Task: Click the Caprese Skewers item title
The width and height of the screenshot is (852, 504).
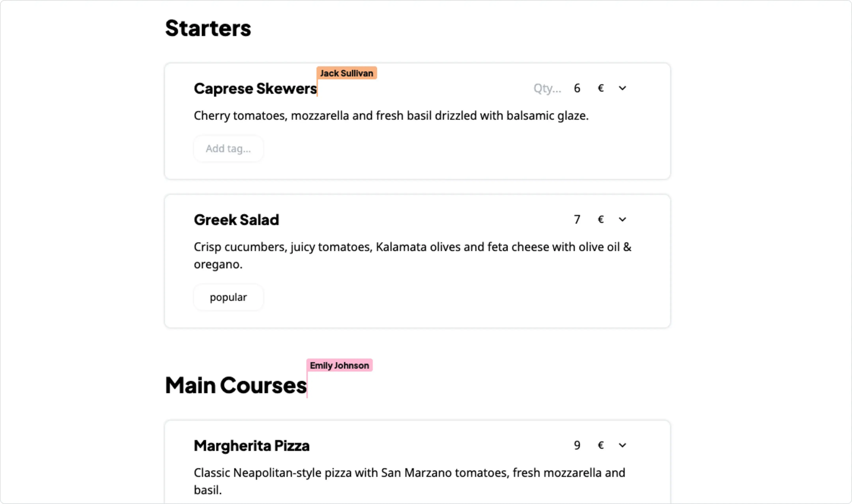Action: coord(255,89)
